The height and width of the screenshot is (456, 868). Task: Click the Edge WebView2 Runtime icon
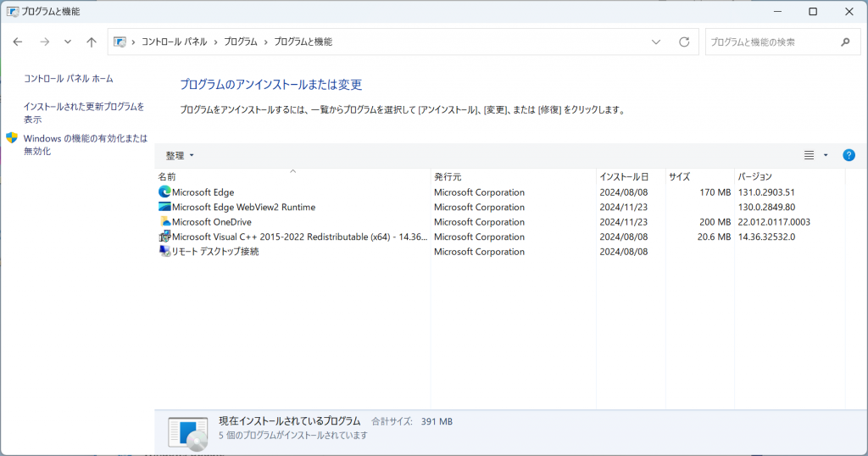click(x=164, y=207)
